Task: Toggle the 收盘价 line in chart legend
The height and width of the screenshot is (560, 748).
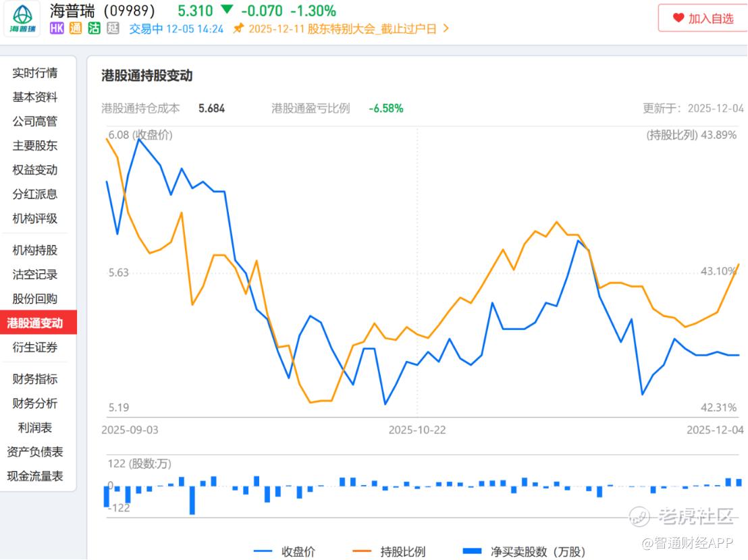Action: (x=285, y=551)
